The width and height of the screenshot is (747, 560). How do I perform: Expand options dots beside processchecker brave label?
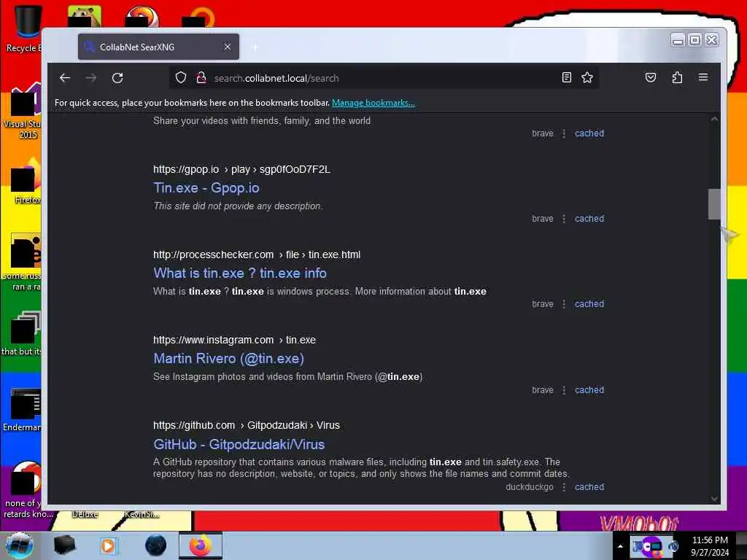pyautogui.click(x=564, y=304)
